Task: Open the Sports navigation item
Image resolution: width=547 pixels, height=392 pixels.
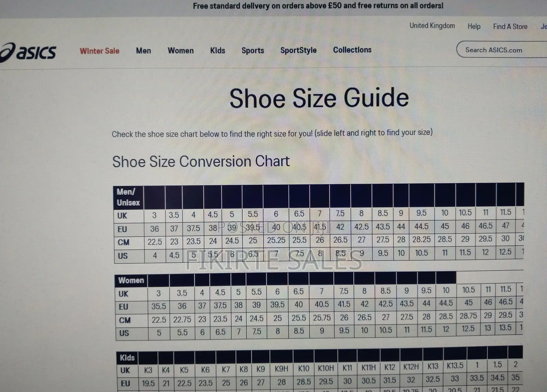Action: [x=253, y=51]
